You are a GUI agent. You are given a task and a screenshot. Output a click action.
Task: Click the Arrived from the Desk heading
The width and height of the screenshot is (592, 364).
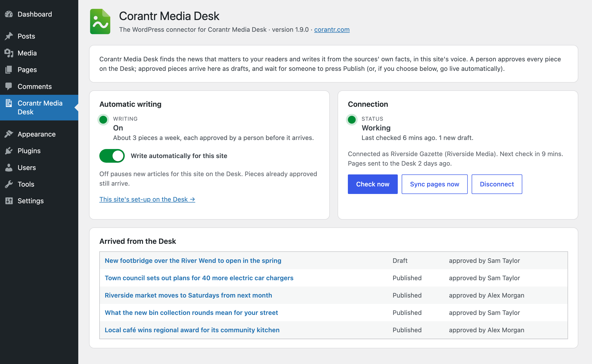[x=137, y=241]
